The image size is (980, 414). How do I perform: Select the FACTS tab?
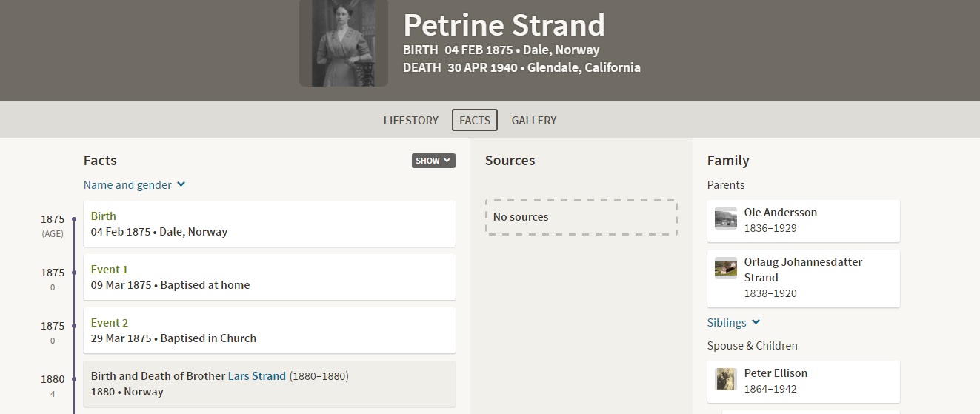click(x=475, y=120)
